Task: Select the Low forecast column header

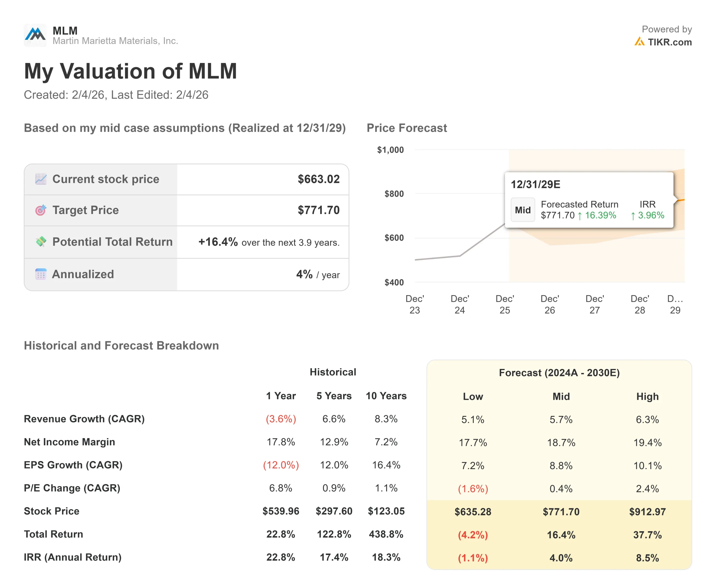Action: point(473,397)
